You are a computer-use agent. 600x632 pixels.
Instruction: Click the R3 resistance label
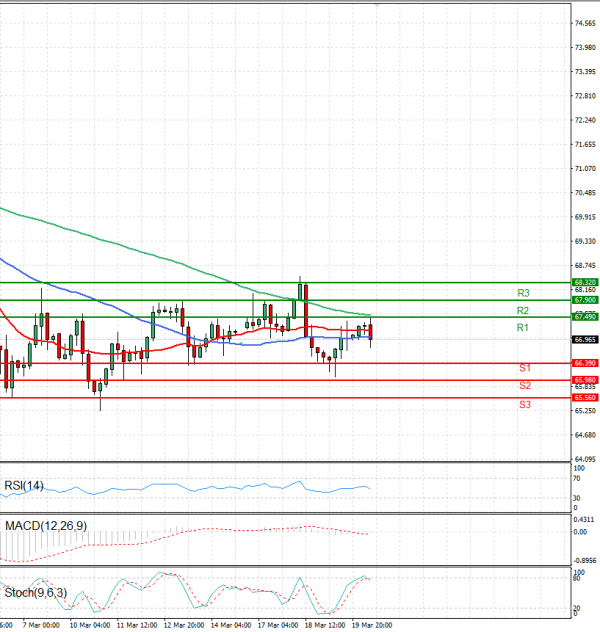523,293
